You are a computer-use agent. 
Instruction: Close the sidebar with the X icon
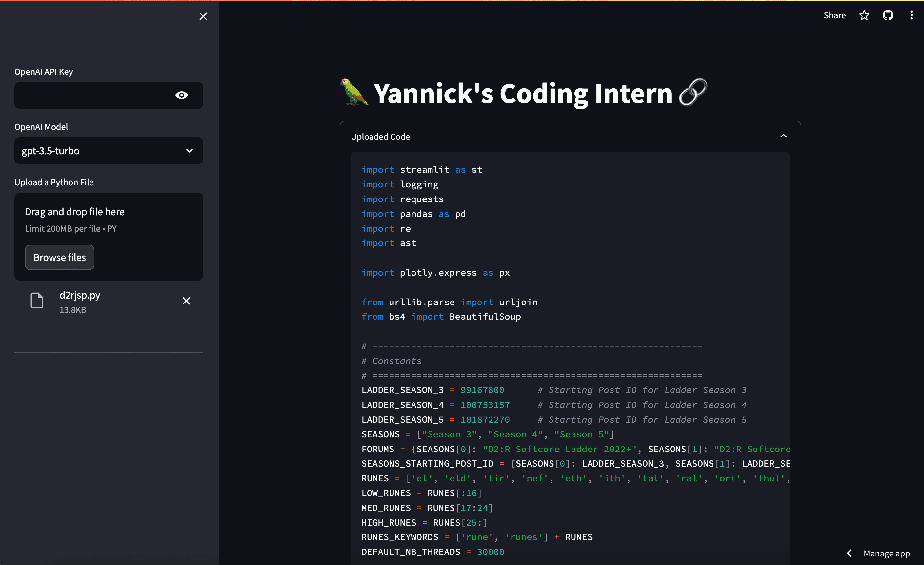tap(203, 16)
